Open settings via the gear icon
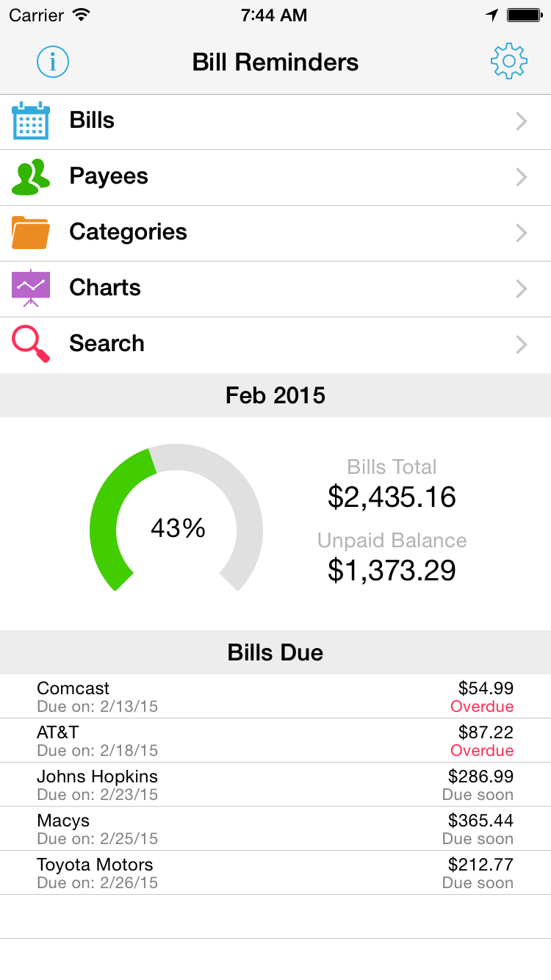This screenshot has width=551, height=980. click(x=508, y=62)
